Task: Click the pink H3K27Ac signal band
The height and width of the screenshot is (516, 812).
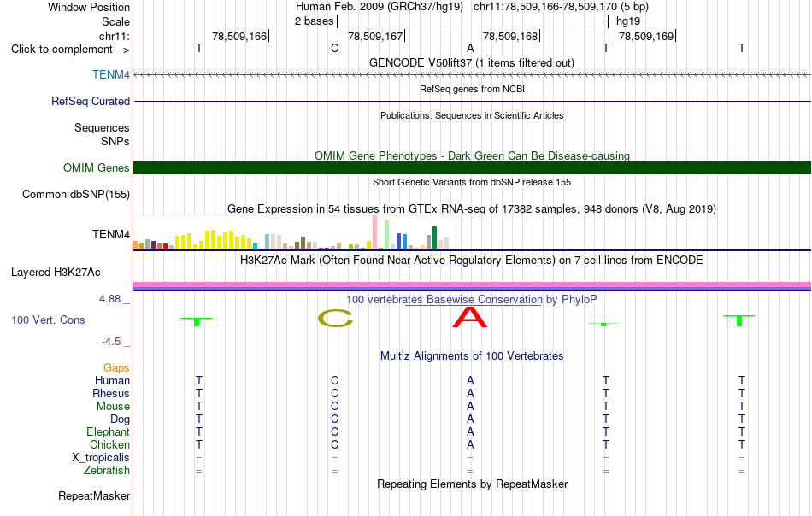Action: click(473, 284)
